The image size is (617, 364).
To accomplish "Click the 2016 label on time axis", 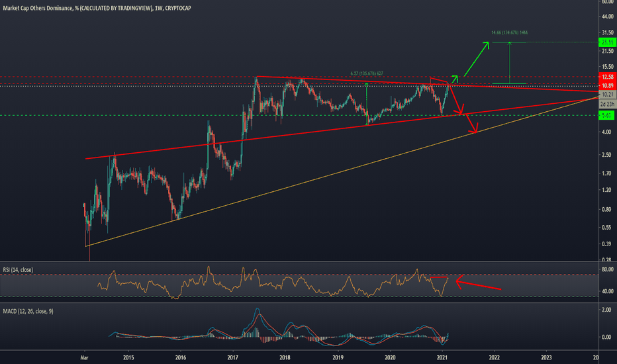I will pyautogui.click(x=181, y=357).
